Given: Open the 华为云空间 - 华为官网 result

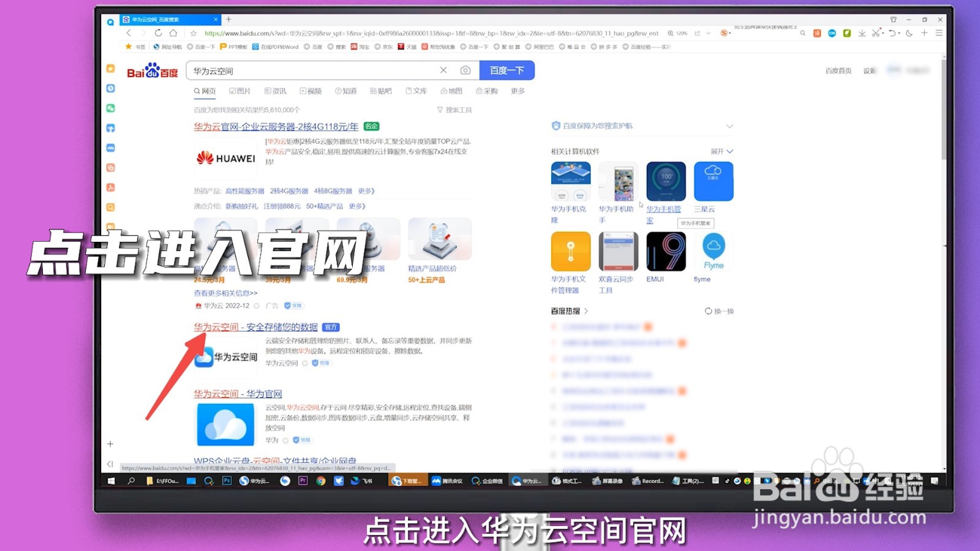Looking at the screenshot, I should (x=238, y=394).
